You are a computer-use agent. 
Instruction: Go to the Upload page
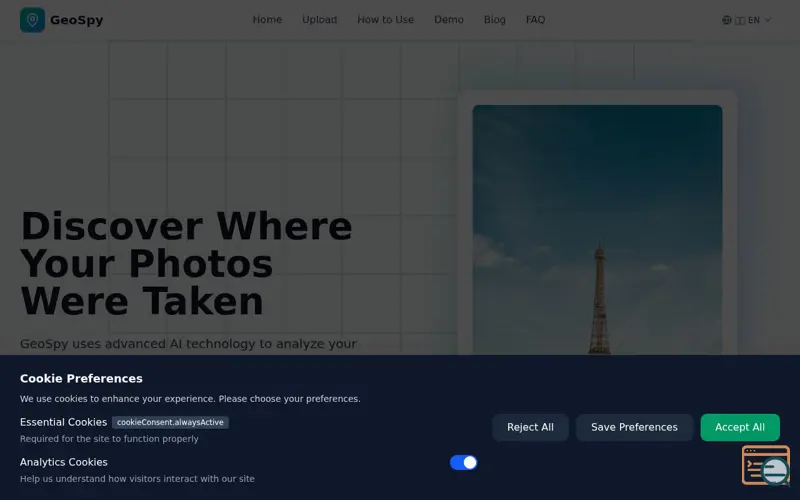click(x=319, y=20)
